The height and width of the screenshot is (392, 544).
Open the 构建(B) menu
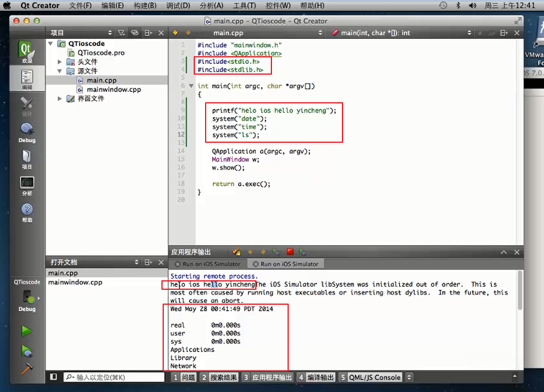click(145, 5)
